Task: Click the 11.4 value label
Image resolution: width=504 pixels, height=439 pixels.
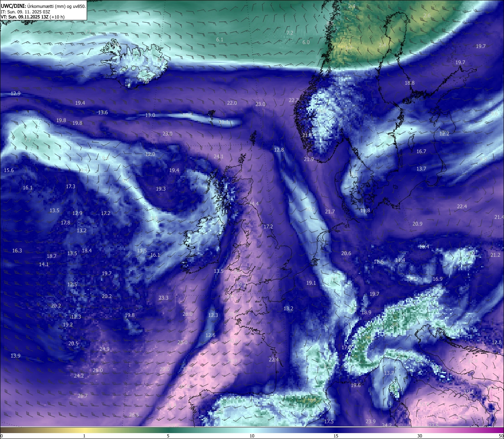Action: click(400, 260)
